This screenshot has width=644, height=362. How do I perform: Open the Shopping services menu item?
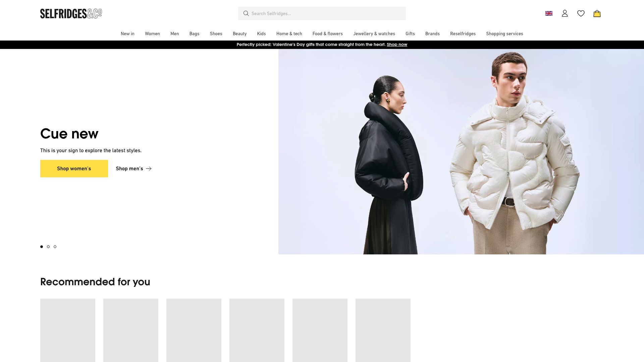pyautogui.click(x=504, y=34)
